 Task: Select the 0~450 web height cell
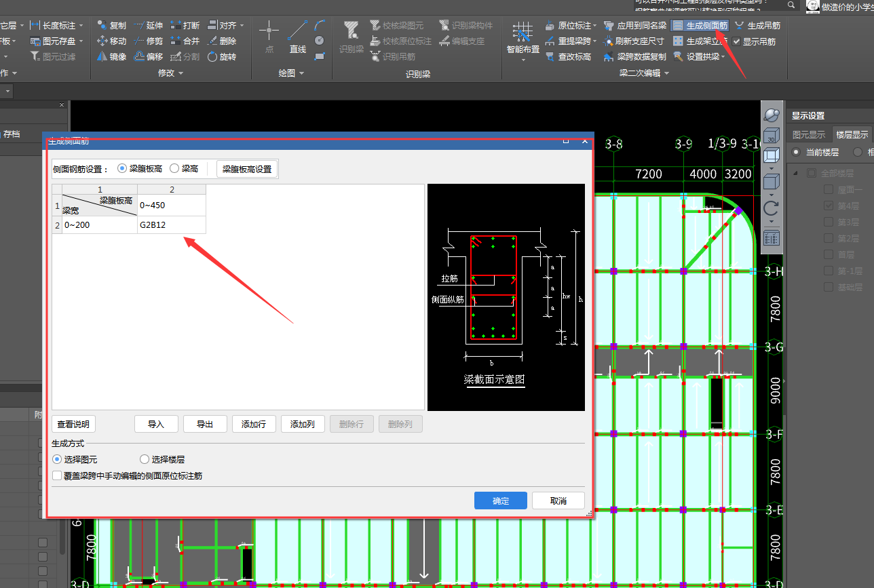(172, 205)
